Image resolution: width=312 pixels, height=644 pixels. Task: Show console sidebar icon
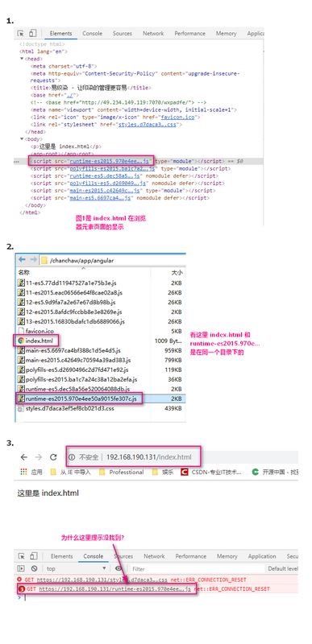tap(21, 568)
